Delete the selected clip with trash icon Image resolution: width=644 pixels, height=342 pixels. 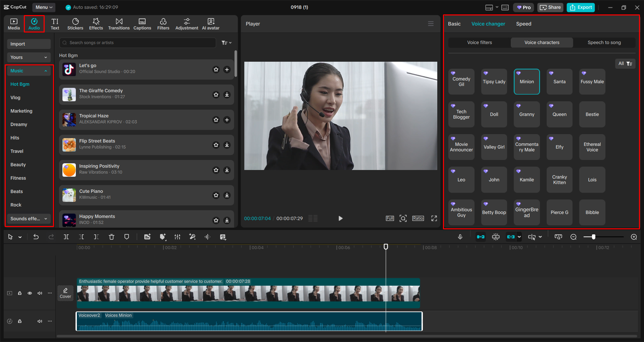(111, 237)
